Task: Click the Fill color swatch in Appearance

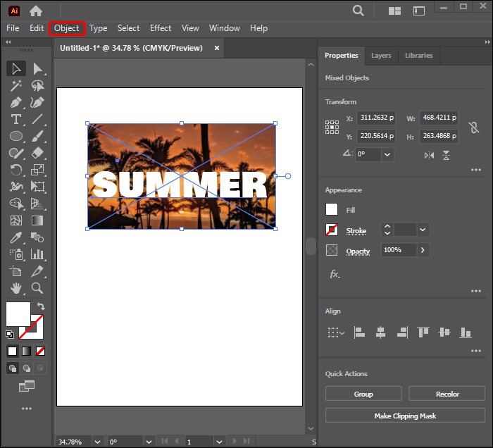Action: click(x=332, y=209)
